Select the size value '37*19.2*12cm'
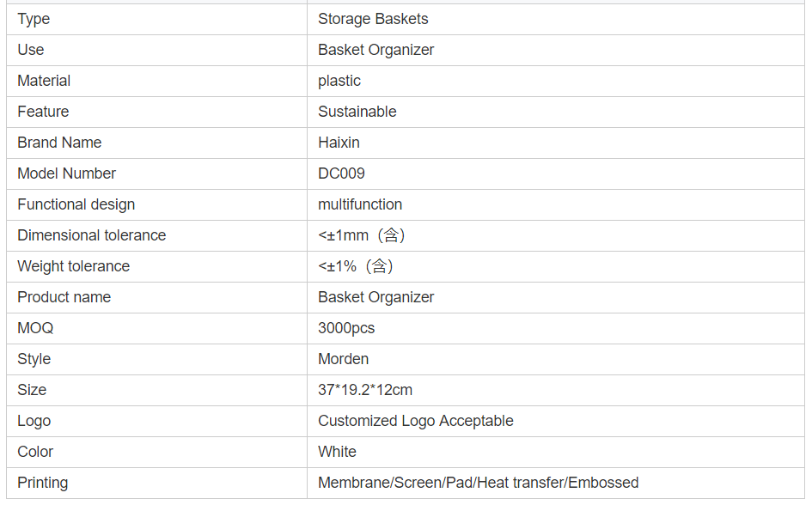Viewport: 812px width, 505px height. pos(365,390)
